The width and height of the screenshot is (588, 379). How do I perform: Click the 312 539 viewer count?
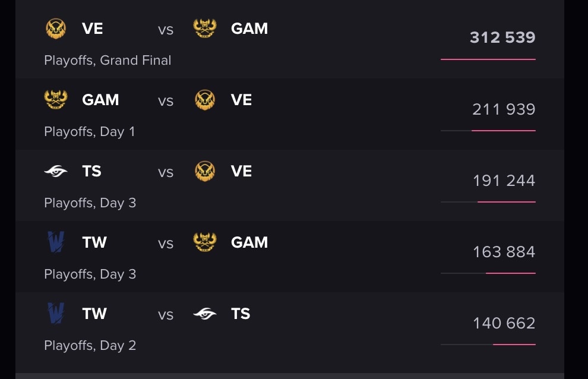502,37
